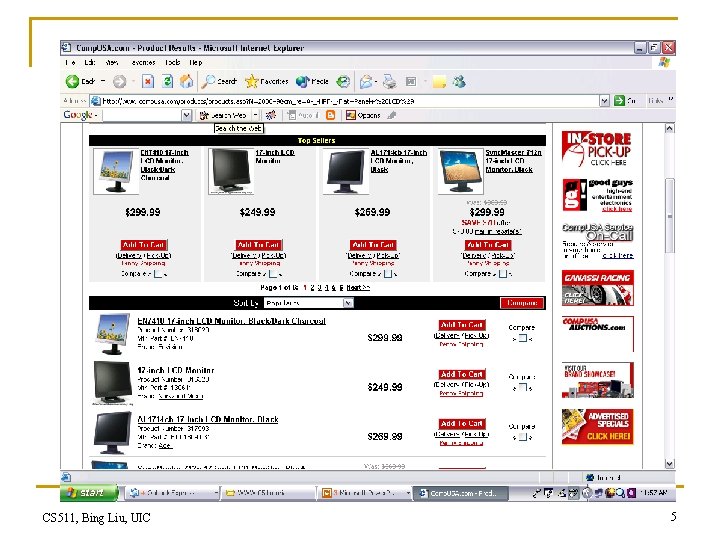Tick Compare checkbox under $269.99 top seller
Viewport: 720px width, 540px height.
tap(388, 274)
